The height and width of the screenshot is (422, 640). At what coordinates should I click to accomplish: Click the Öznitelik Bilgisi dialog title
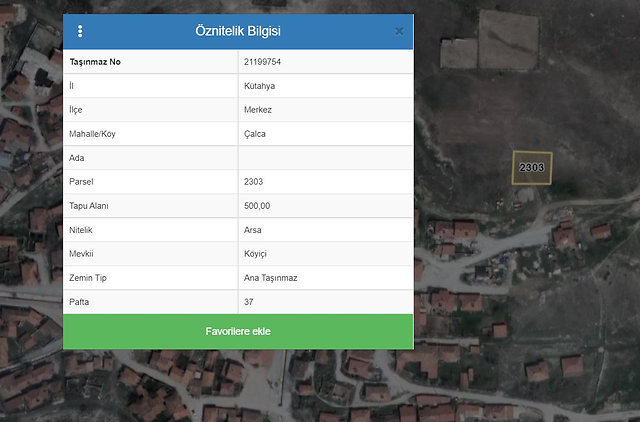coord(238,31)
